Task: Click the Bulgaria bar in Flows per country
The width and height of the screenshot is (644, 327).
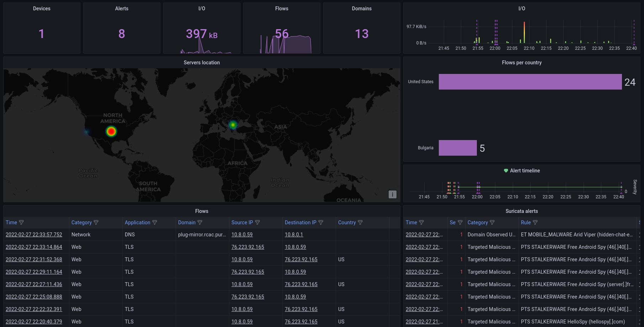Action: pyautogui.click(x=458, y=148)
